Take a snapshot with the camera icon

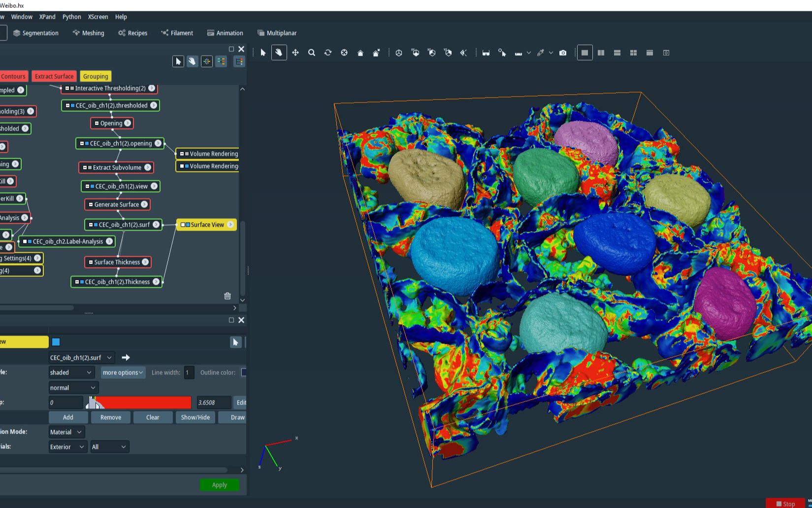coord(563,53)
